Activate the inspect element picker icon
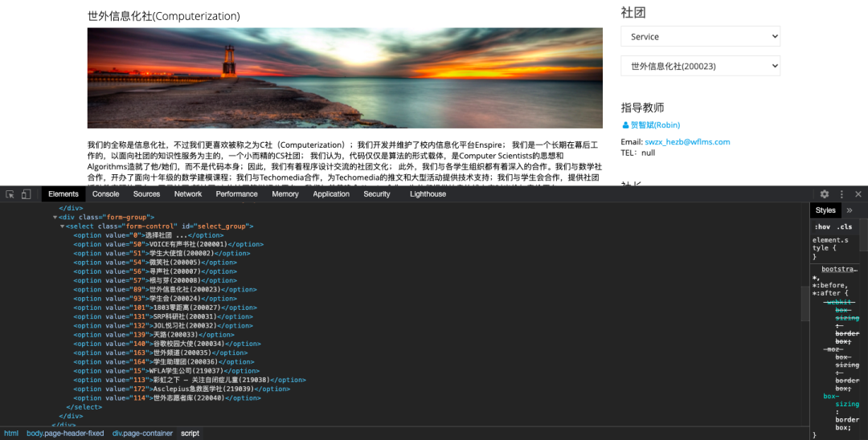This screenshot has height=440, width=868. (10, 194)
